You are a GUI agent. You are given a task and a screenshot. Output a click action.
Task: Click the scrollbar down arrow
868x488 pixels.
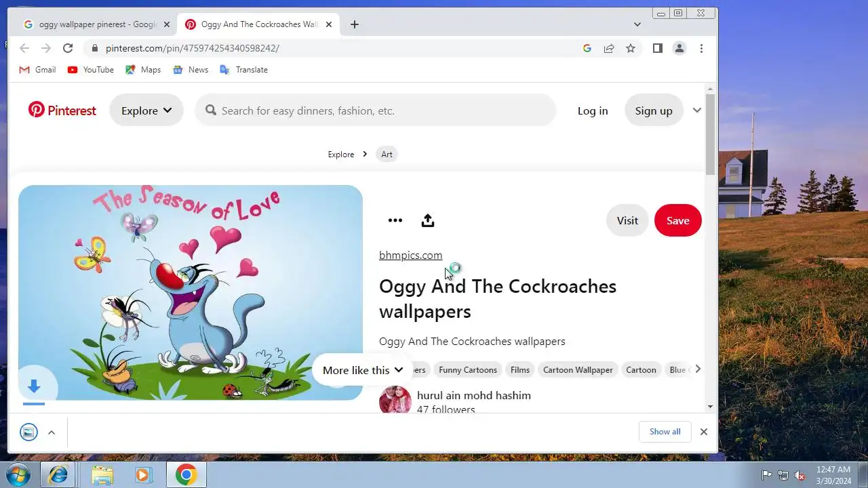pos(710,407)
